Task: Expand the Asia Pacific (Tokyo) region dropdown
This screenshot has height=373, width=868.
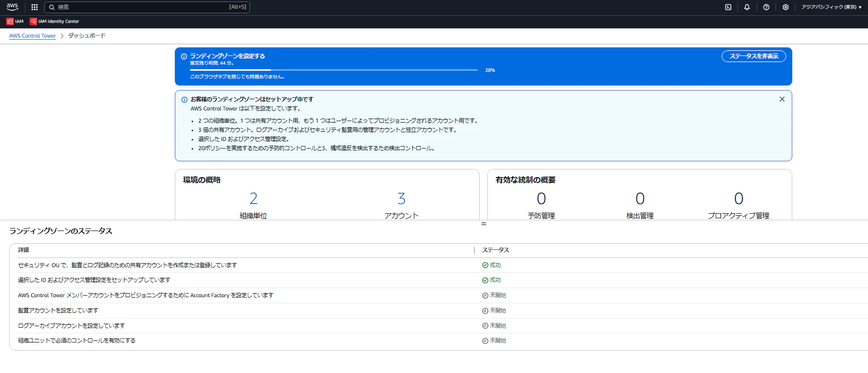Action: [x=831, y=7]
